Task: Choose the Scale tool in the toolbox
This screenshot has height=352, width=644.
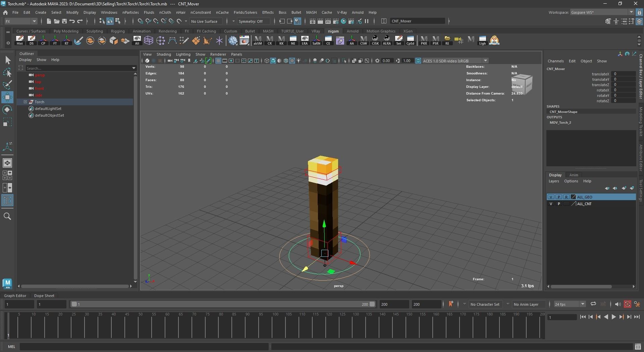Action: (7, 122)
